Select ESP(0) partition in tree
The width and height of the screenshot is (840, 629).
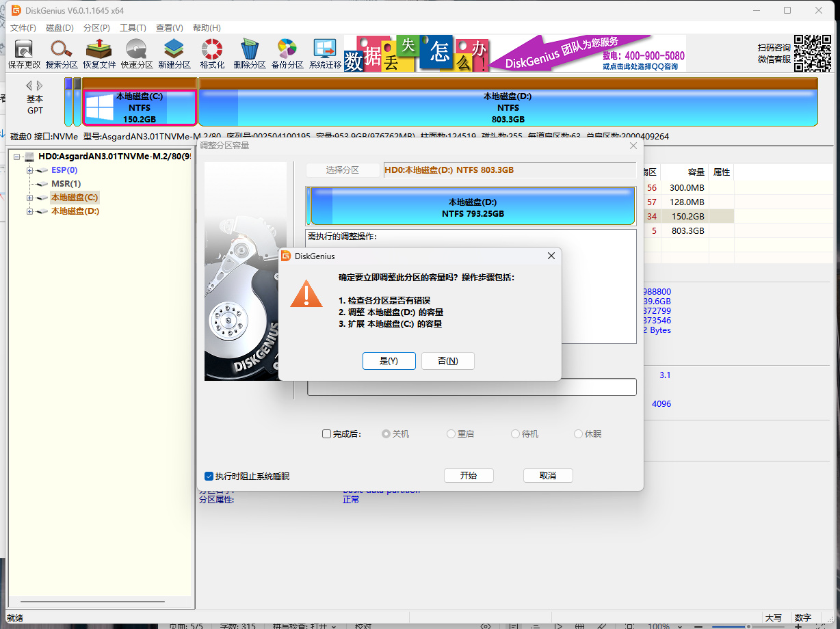click(64, 170)
